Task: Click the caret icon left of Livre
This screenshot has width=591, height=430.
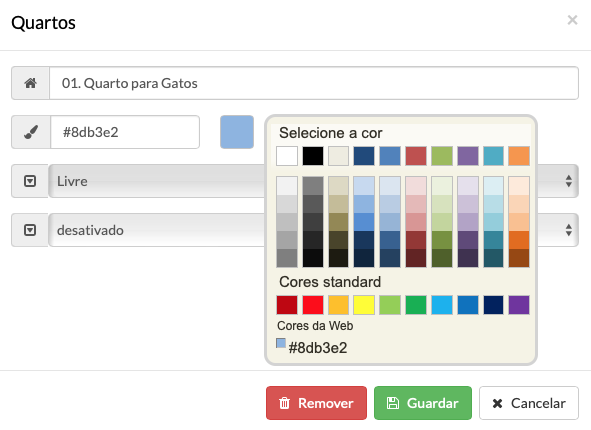Action: [30, 181]
